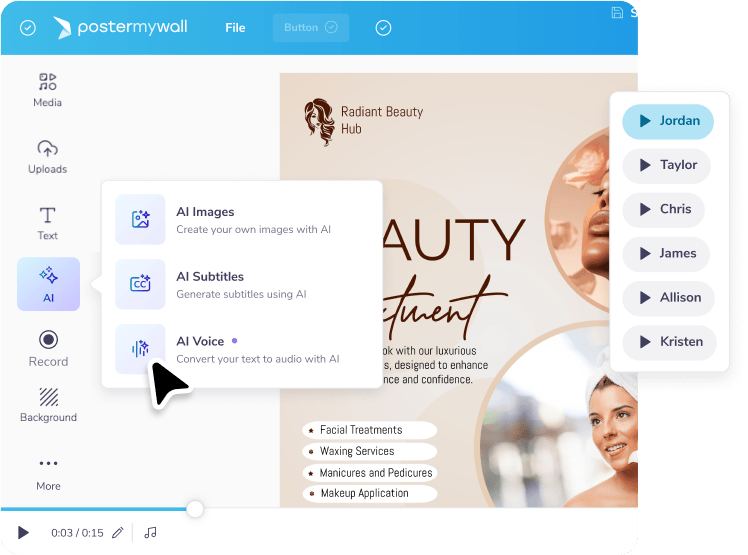Play the timeline video preview

[24, 533]
